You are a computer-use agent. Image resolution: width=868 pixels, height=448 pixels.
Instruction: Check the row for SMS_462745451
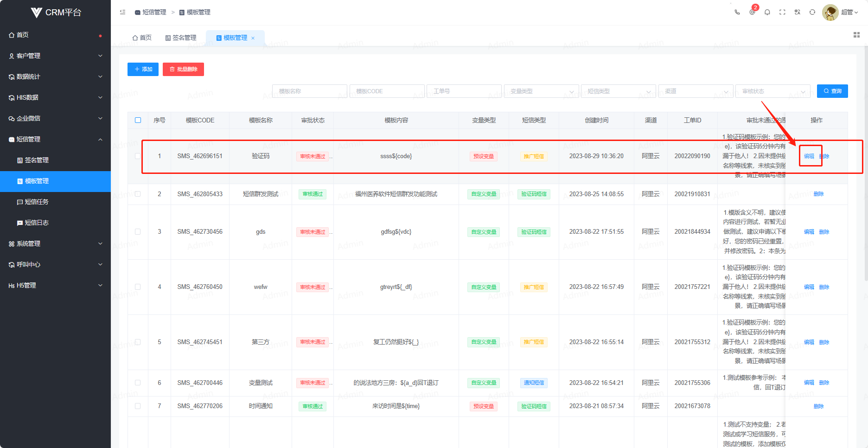click(138, 342)
